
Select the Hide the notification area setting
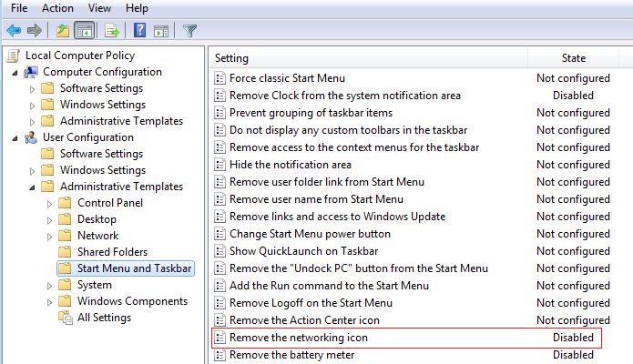pos(290,165)
